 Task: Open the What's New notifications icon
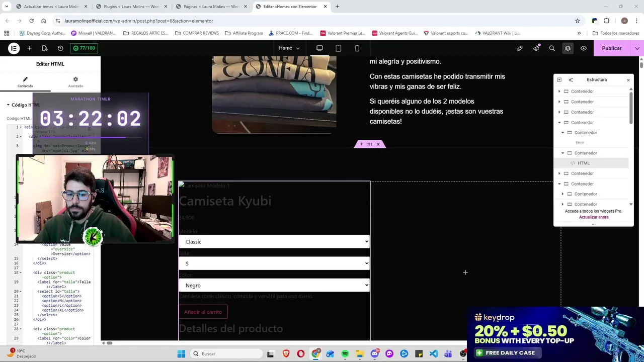pos(536,48)
